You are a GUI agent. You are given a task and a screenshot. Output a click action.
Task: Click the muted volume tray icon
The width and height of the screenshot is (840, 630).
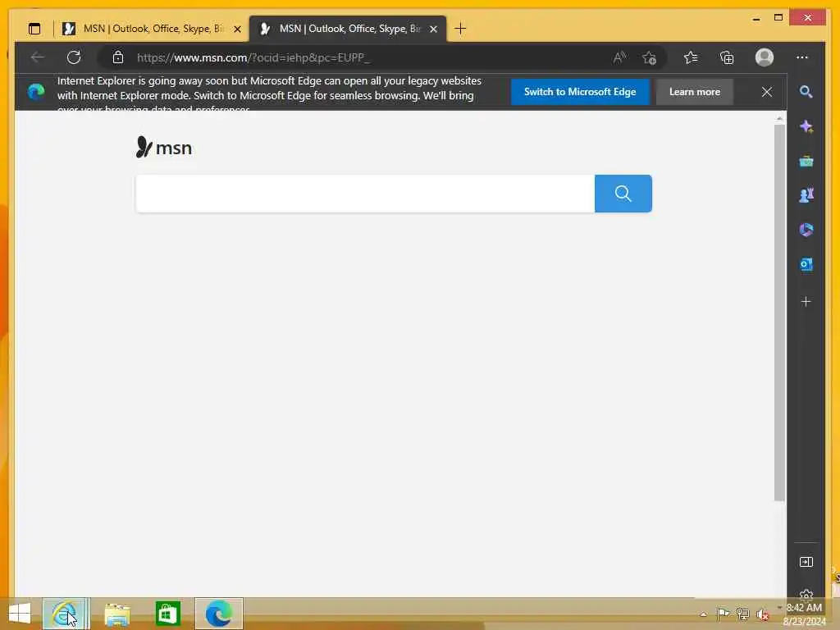pyautogui.click(x=762, y=614)
